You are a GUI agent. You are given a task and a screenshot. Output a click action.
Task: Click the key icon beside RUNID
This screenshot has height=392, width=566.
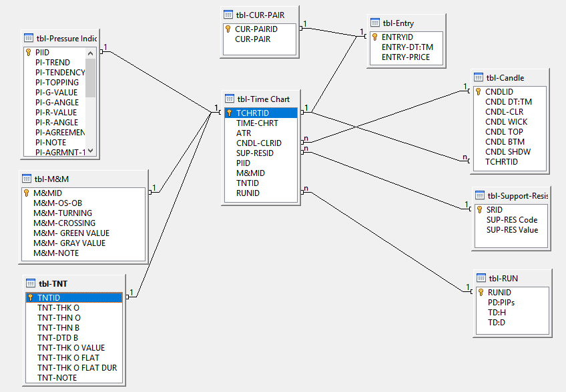(x=479, y=292)
